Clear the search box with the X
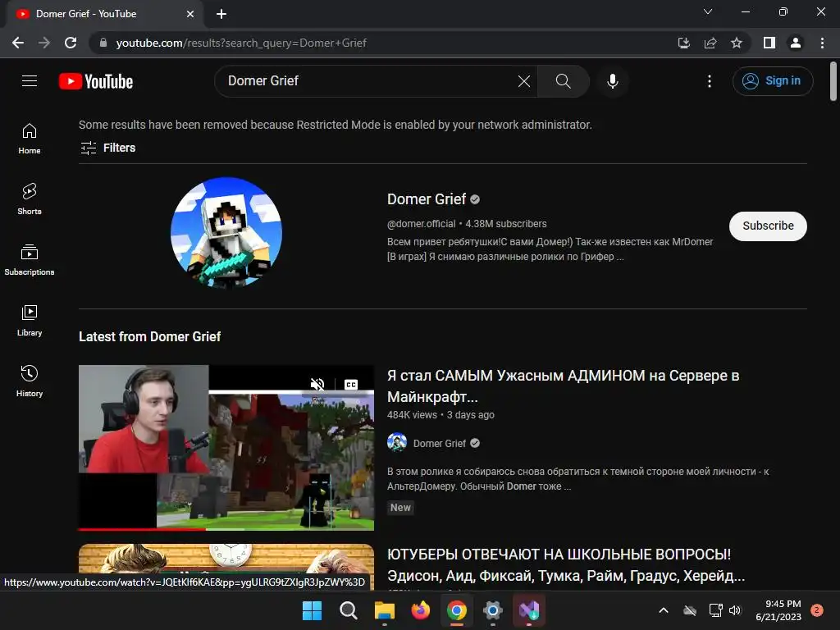This screenshot has height=630, width=840. point(524,81)
